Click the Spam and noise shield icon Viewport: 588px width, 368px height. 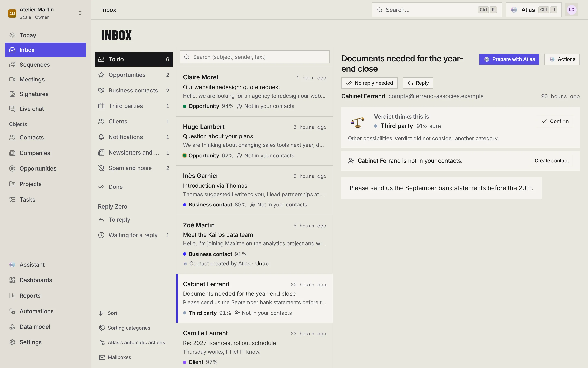point(101,168)
